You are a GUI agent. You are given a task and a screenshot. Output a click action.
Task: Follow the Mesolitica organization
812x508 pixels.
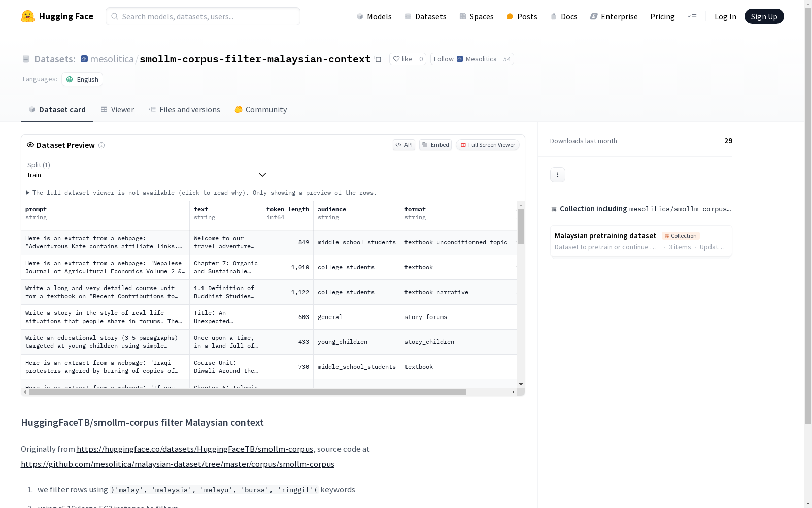pyautogui.click(x=465, y=59)
